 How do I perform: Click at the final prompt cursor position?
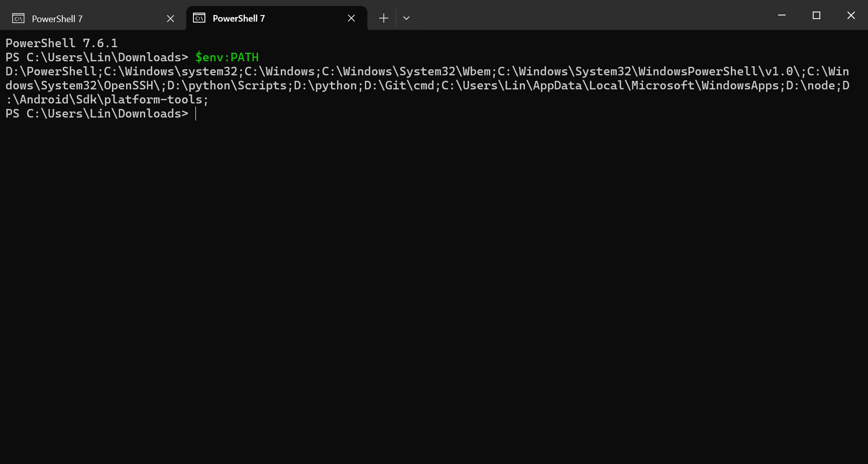coord(196,114)
